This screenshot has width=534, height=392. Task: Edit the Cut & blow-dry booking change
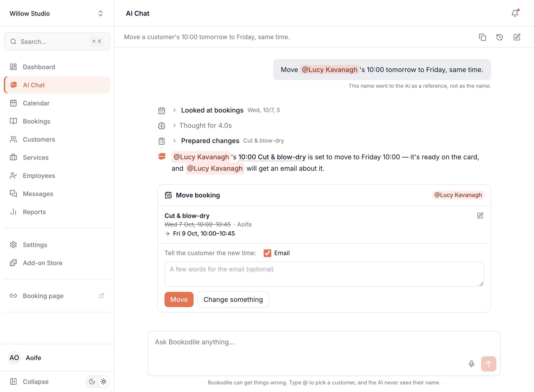[480, 216]
